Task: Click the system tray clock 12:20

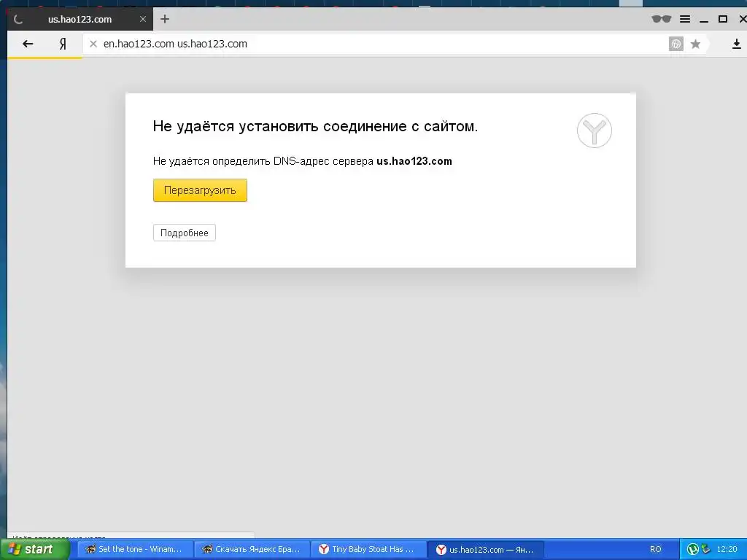Action: coord(727,549)
